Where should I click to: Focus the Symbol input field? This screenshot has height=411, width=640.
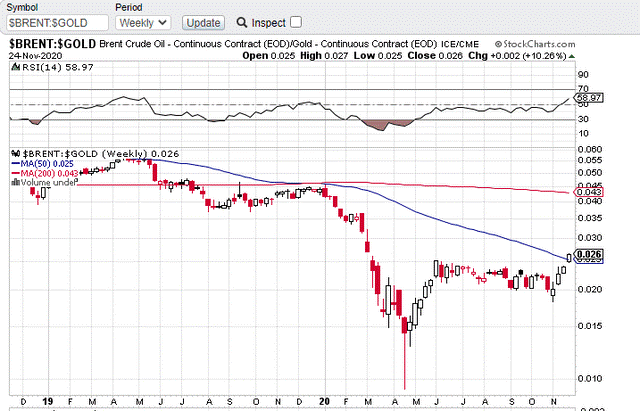point(56,21)
